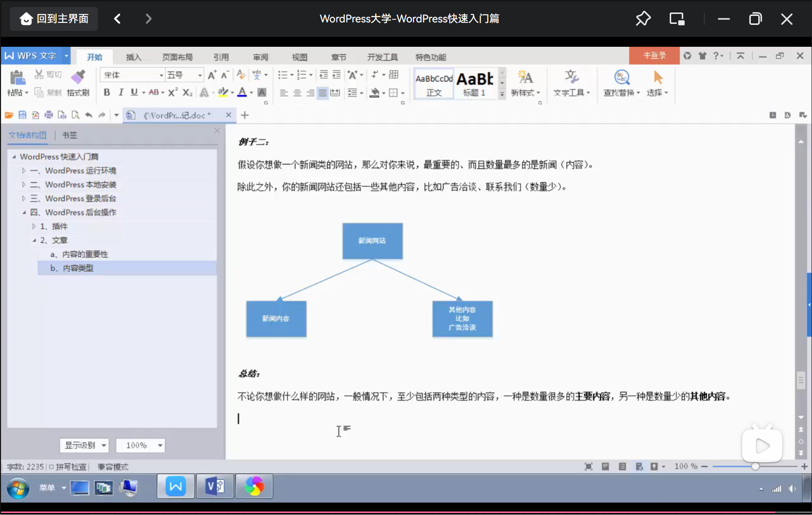Apply superscript X² formatting
The width and height of the screenshot is (812, 515).
[173, 93]
